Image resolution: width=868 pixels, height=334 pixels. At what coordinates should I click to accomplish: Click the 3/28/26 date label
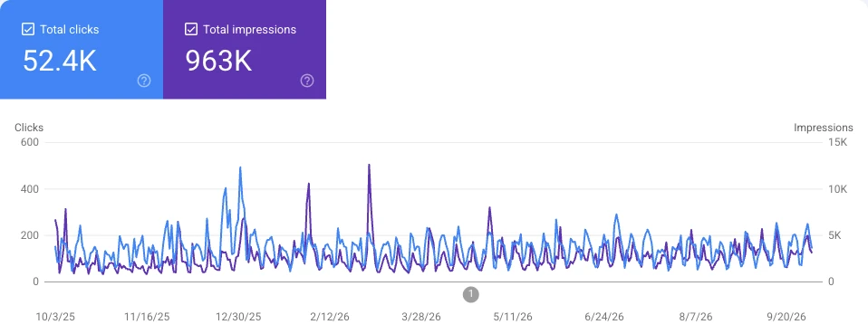[421, 317]
